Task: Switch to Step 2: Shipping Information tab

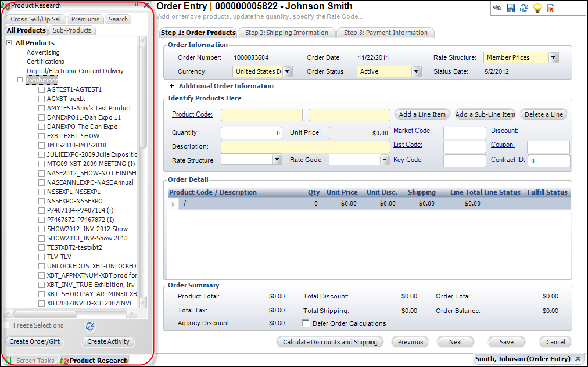Action: pos(286,33)
